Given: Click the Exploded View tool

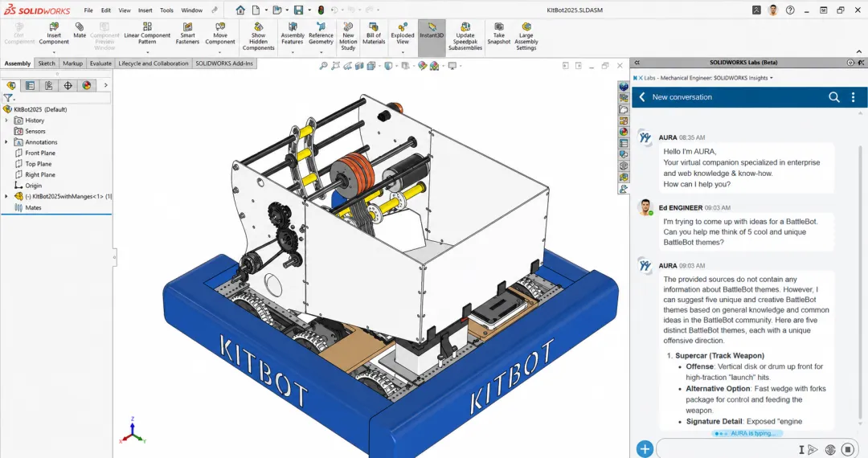Looking at the screenshot, I should (403, 35).
